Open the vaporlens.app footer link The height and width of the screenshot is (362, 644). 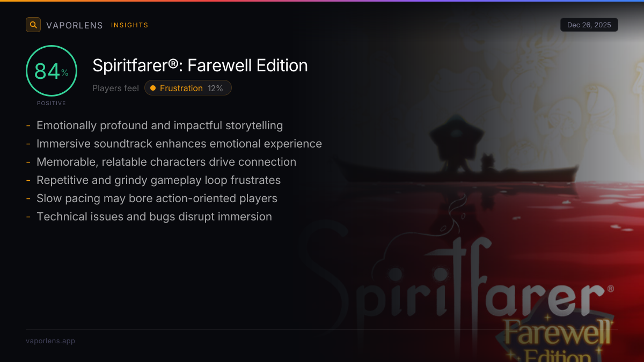50,341
